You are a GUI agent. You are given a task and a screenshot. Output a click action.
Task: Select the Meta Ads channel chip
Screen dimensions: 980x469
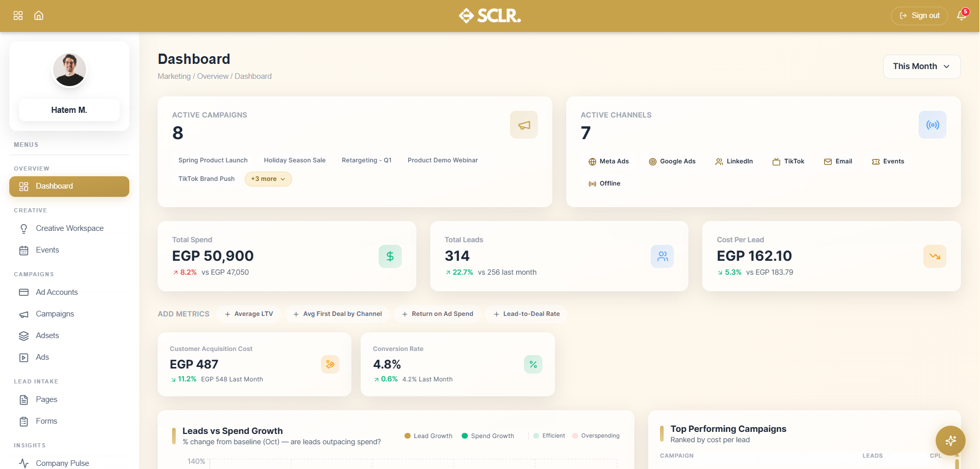(609, 161)
